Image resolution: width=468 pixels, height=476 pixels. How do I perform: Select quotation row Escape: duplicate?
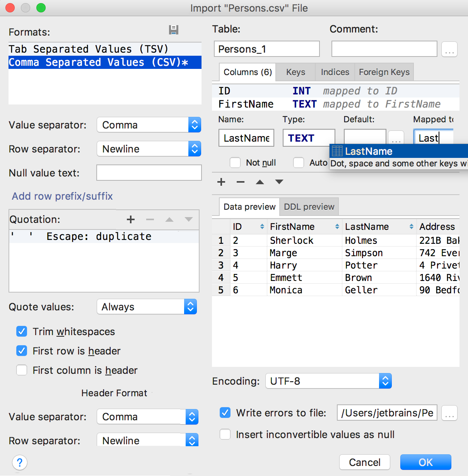104,236
